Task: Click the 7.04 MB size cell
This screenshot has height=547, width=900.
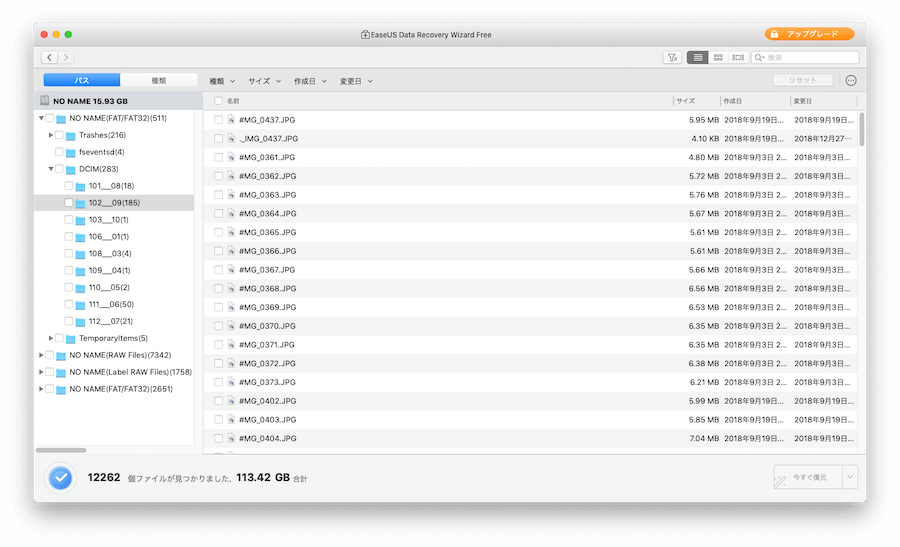Action: (x=704, y=438)
